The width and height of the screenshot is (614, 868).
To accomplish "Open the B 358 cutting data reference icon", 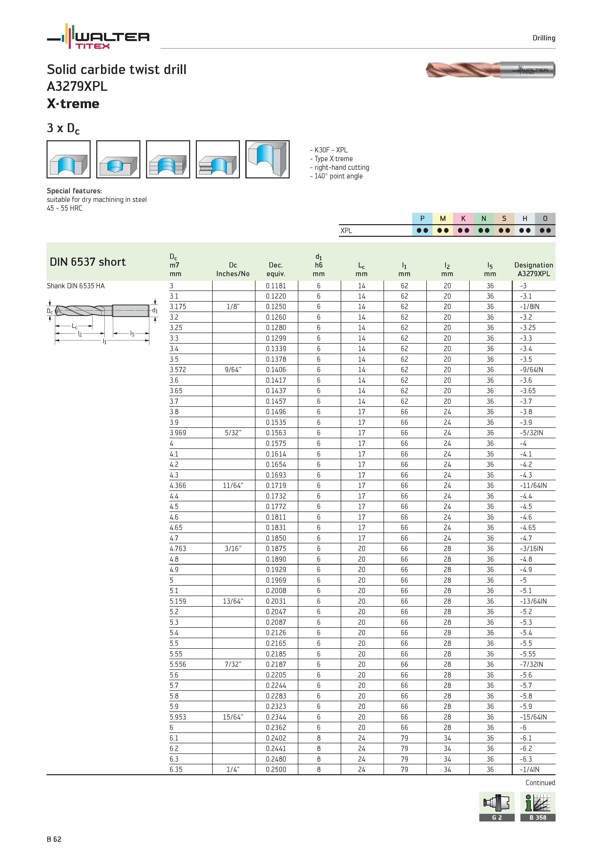I will click(538, 806).
